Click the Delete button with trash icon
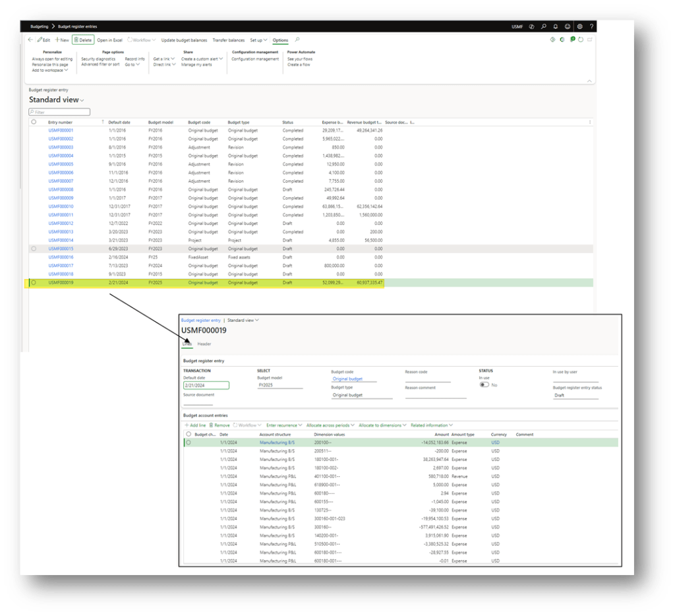Viewport: 675px width, 616px height. [x=83, y=40]
